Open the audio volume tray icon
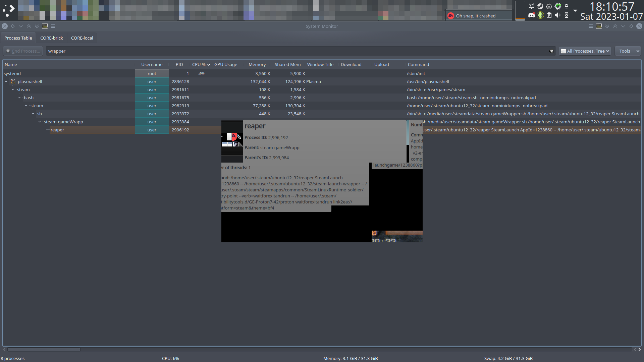 pos(557,15)
